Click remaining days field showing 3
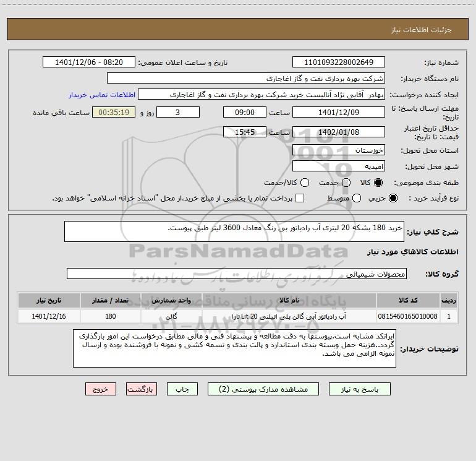This screenshot has height=461, width=476. point(178,112)
